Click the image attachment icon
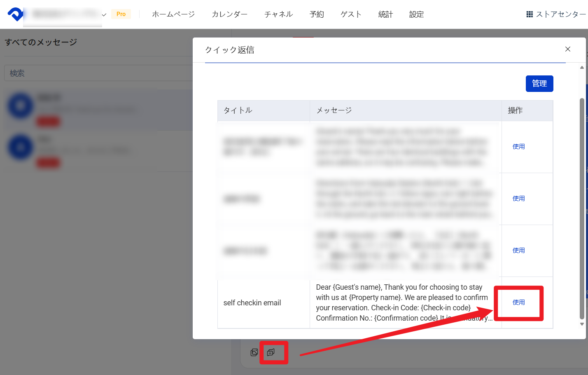The height and width of the screenshot is (375, 588). [254, 352]
